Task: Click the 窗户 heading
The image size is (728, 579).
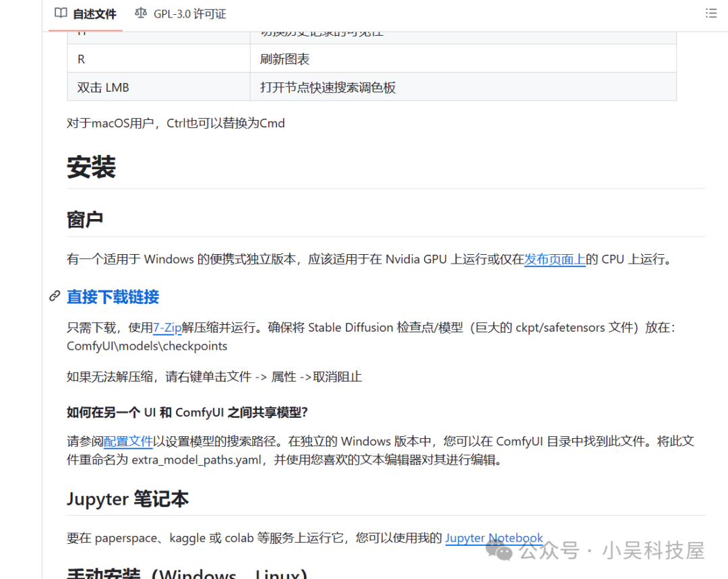Action: coord(84,220)
